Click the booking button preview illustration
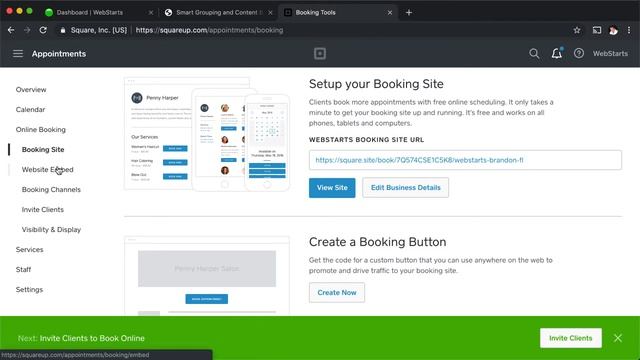The height and width of the screenshot is (360, 640). (207, 276)
